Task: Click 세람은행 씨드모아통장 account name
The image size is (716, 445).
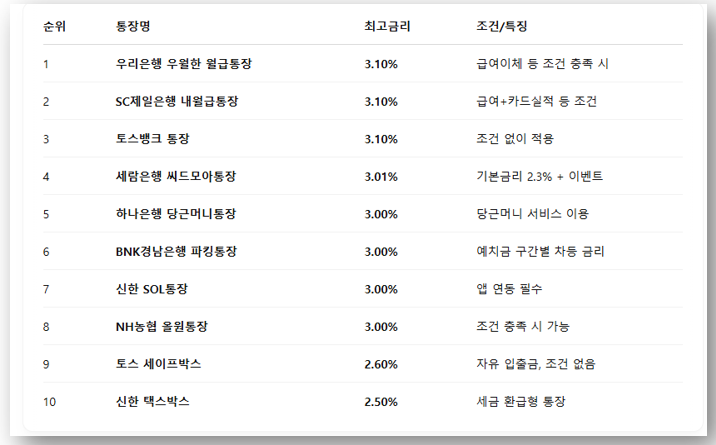Action: (x=176, y=176)
